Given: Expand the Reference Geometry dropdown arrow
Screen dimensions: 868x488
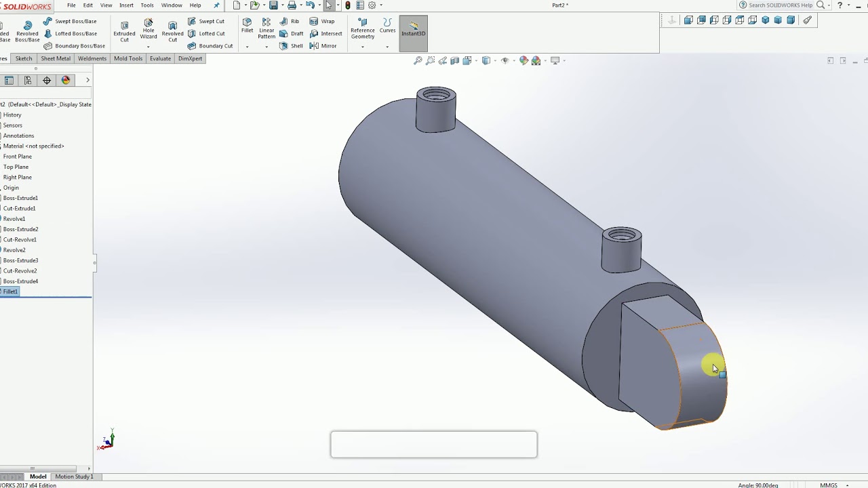Looking at the screenshot, I should pos(362,47).
